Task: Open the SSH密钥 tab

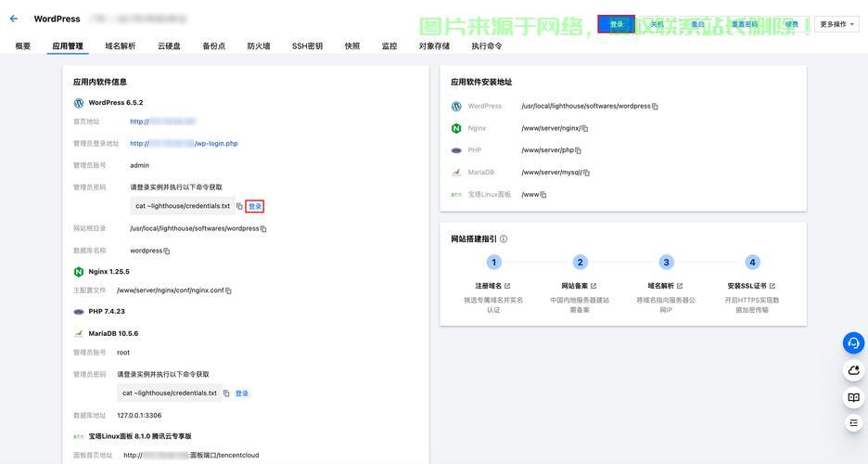Action: click(x=307, y=46)
